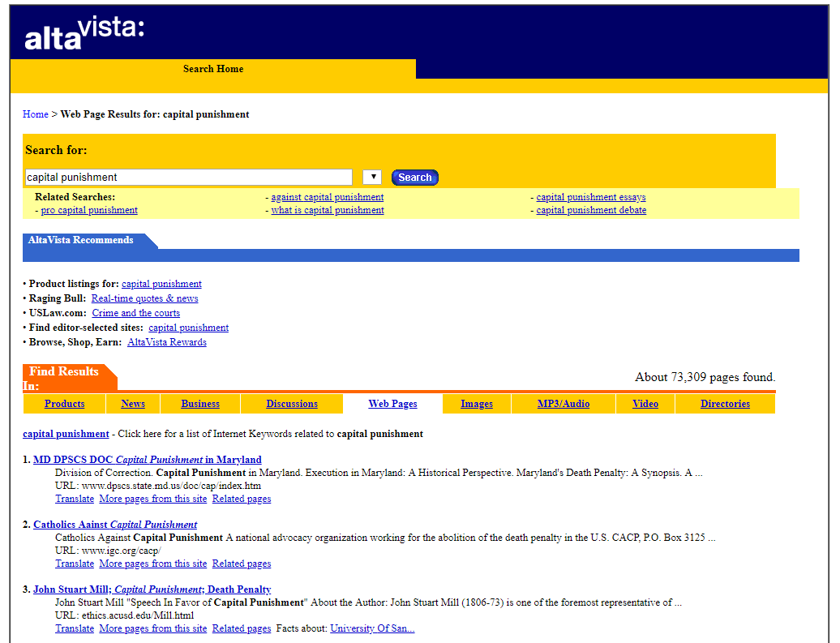This screenshot has height=643, width=840.
Task: Open result 'Catholics Aainst Capital Punishment'
Action: click(x=115, y=524)
